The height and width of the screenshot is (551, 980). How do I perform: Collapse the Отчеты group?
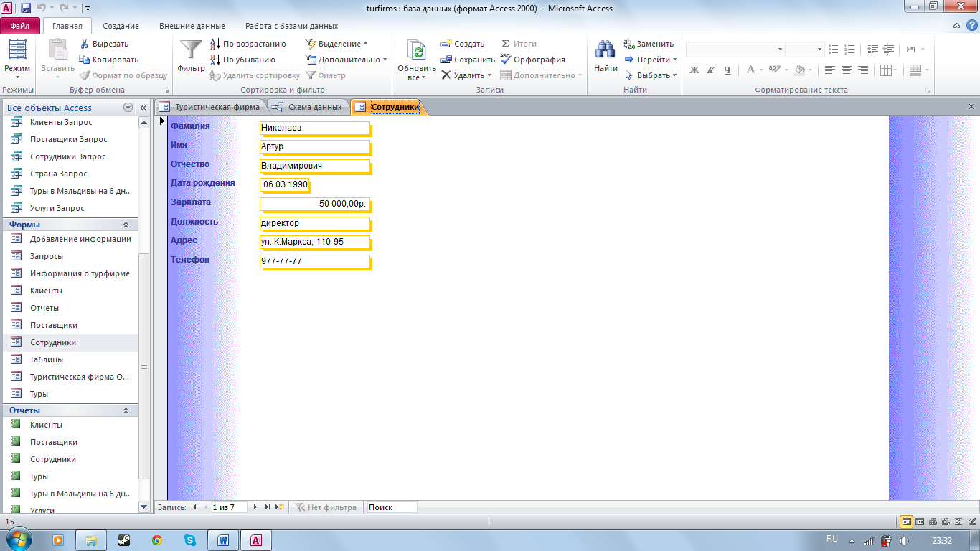(126, 410)
